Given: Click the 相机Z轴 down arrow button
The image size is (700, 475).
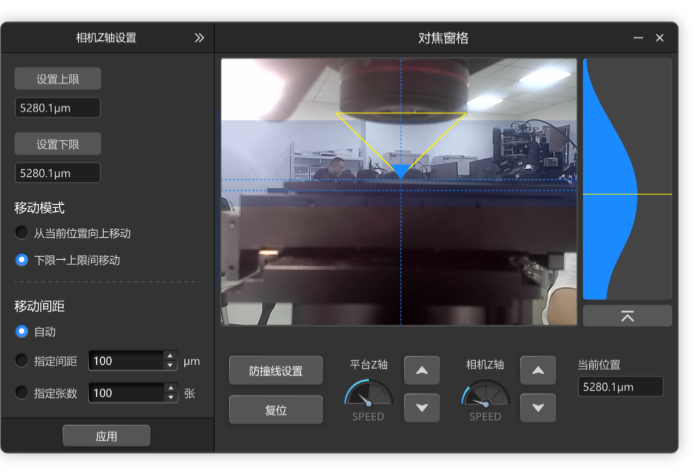Looking at the screenshot, I should (x=538, y=407).
